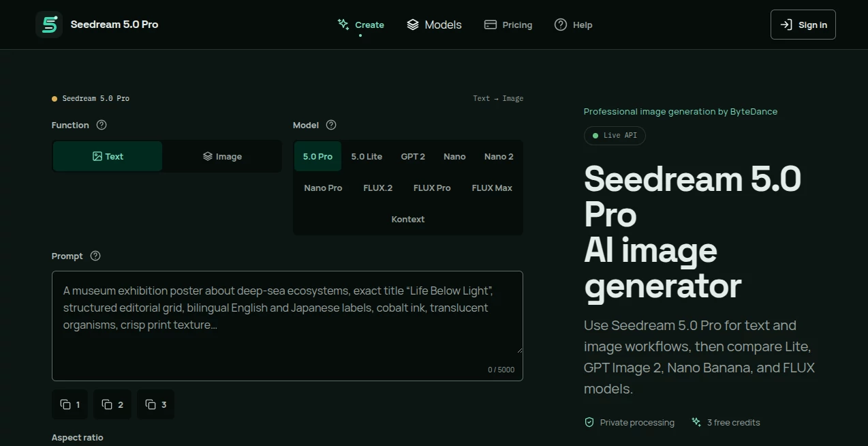The width and height of the screenshot is (868, 446).
Task: Use sample prompt 2
Action: [112, 404]
